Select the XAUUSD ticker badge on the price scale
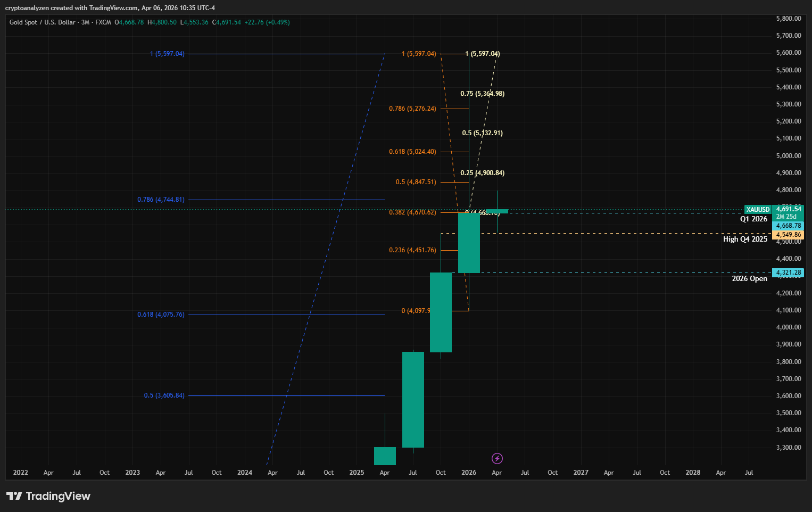 click(x=757, y=210)
